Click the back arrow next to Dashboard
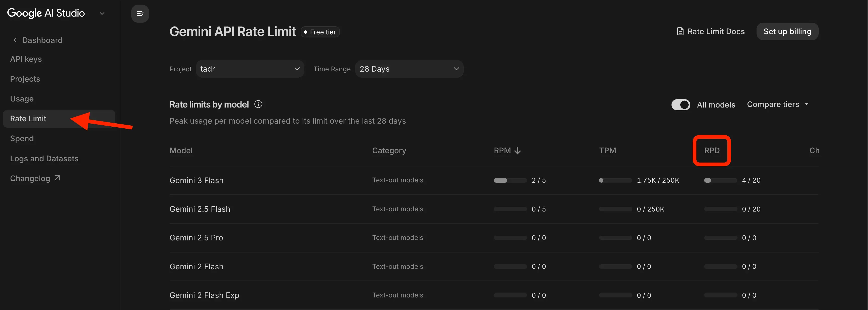 (15, 40)
